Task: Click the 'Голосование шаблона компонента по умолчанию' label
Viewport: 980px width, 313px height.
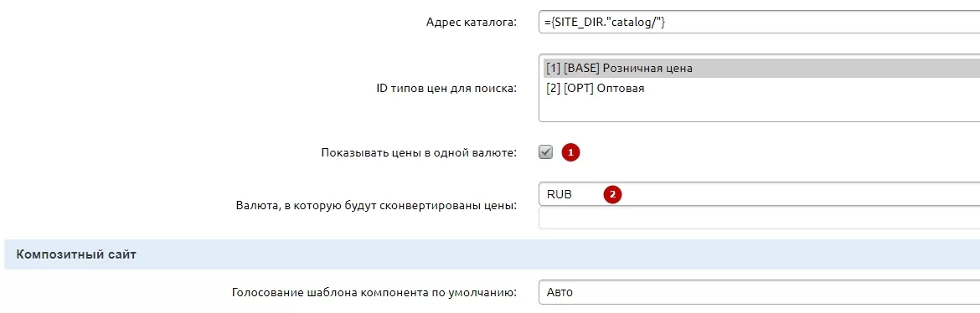Action: coord(374,292)
